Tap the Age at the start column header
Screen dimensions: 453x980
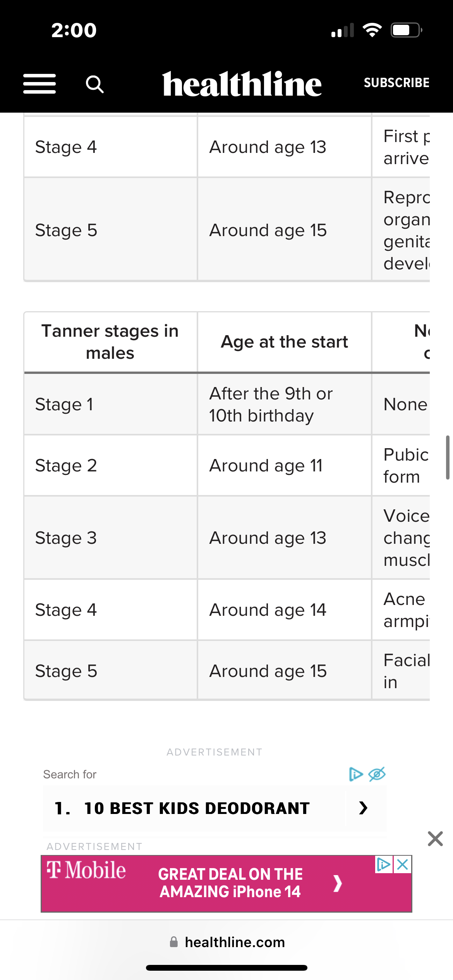coord(284,342)
